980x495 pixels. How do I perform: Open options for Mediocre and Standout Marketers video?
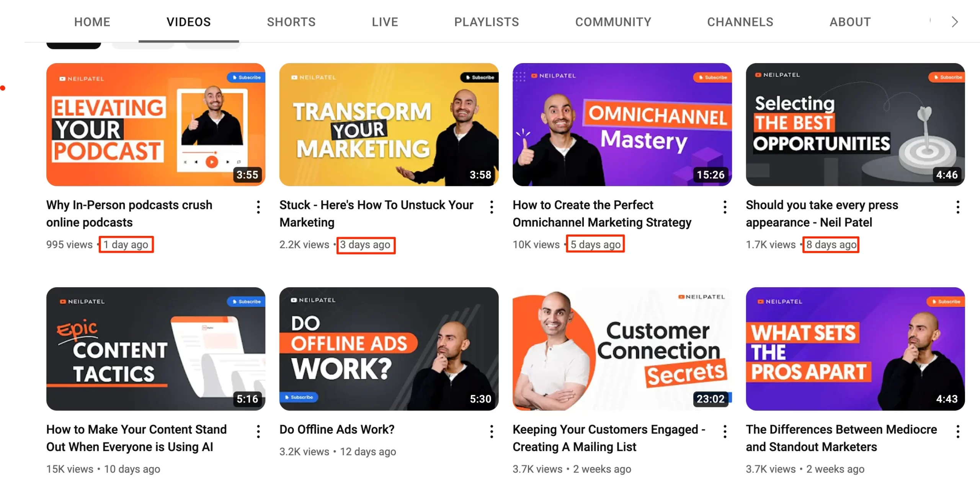pos(958,431)
